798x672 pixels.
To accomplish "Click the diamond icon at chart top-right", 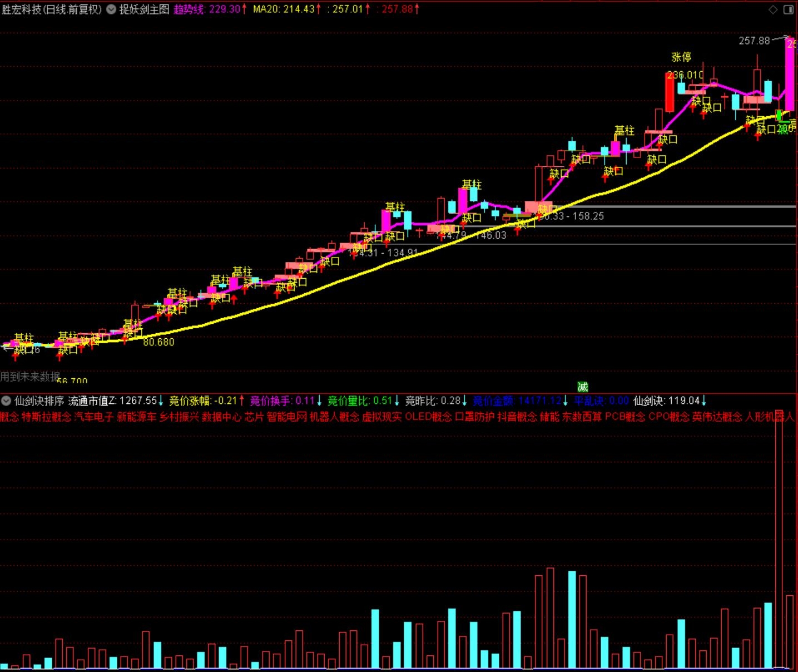I will point(773,9).
